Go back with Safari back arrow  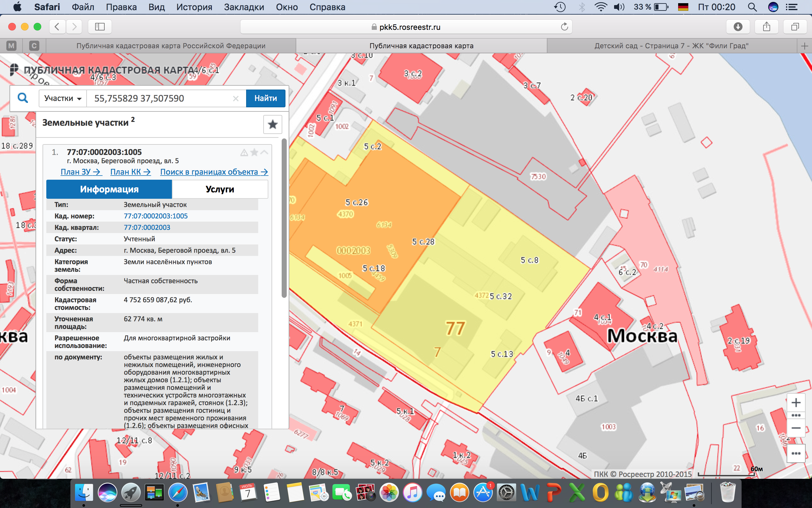click(x=57, y=27)
